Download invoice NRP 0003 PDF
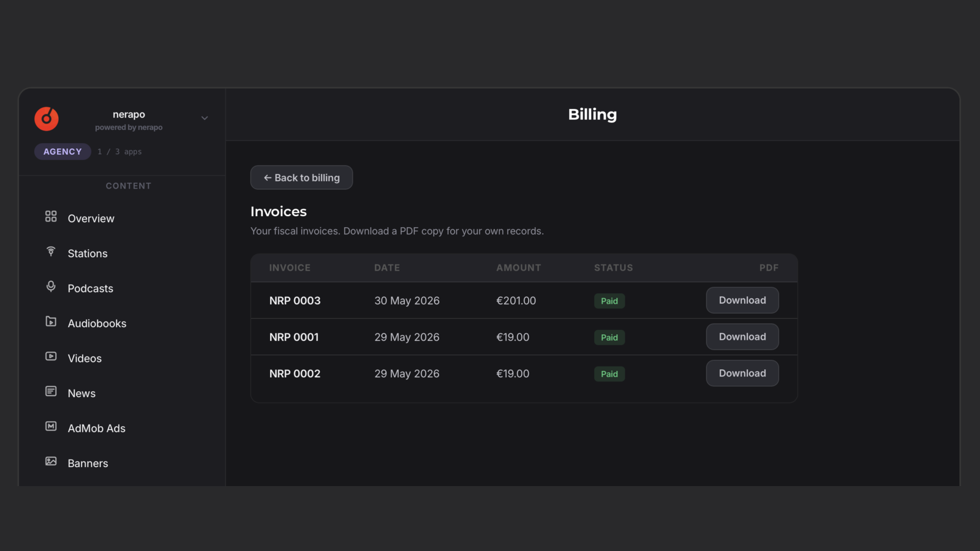The height and width of the screenshot is (551, 980). [x=742, y=301]
